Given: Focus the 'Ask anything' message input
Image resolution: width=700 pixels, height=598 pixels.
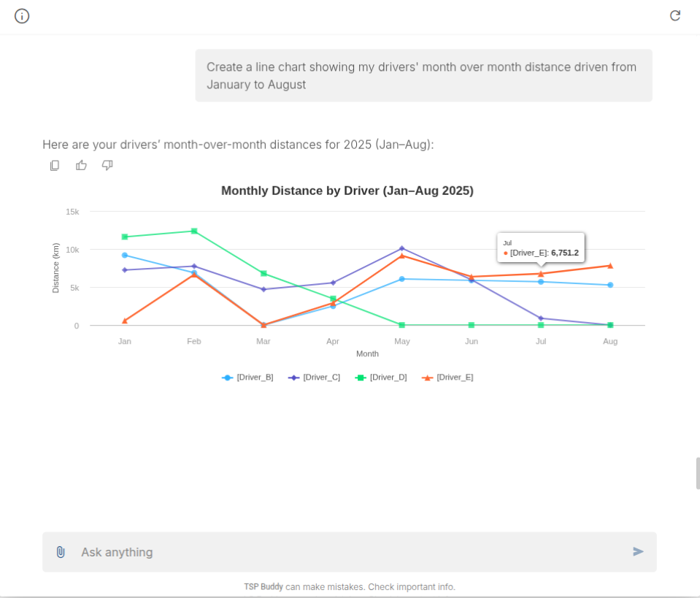Looking at the screenshot, I should pos(350,552).
